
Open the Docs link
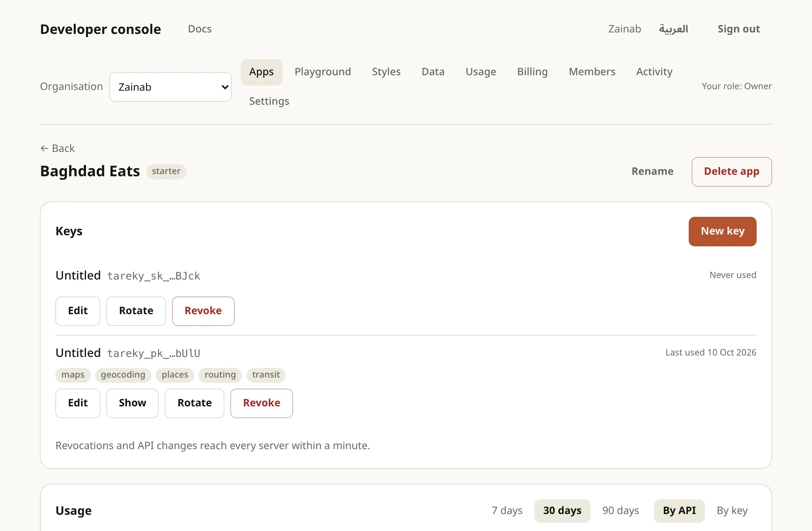click(x=200, y=29)
